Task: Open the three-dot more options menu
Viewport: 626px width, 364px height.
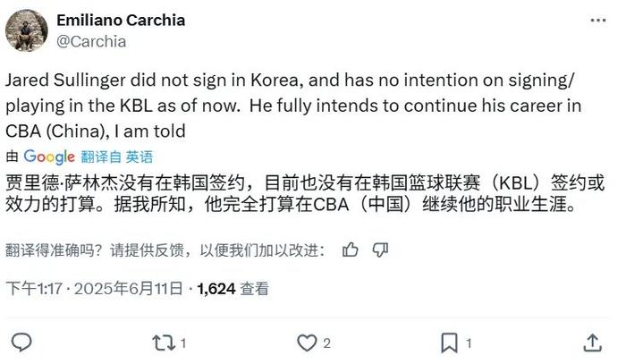Action: click(x=596, y=20)
